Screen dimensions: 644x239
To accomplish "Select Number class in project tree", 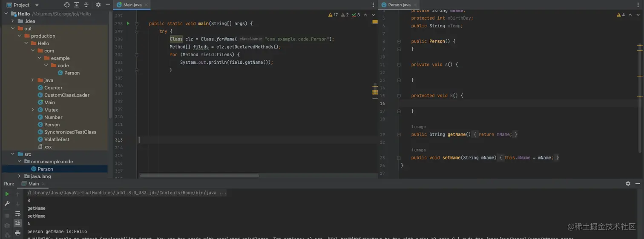I will click(x=50, y=117).
